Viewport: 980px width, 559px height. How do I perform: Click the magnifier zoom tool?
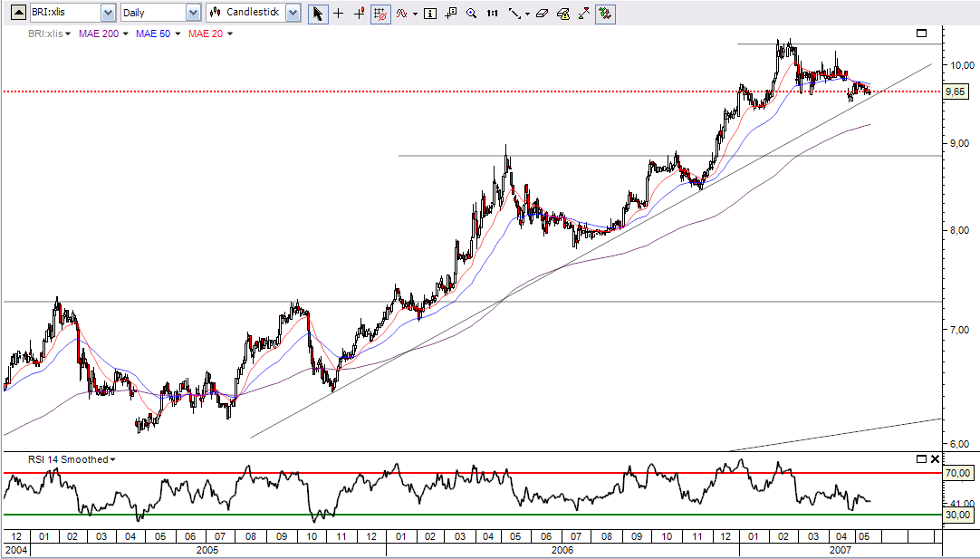(x=472, y=13)
